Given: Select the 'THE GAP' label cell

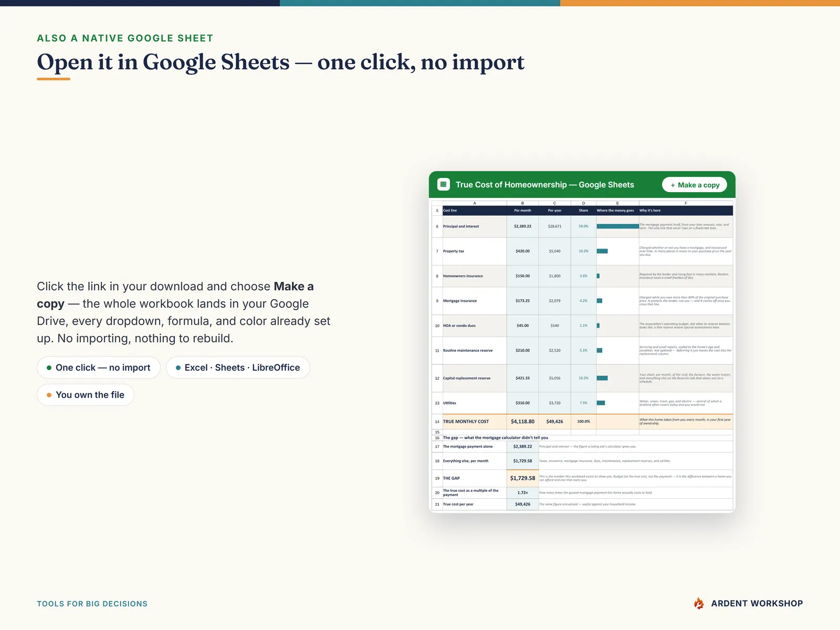Looking at the screenshot, I should (x=475, y=478).
